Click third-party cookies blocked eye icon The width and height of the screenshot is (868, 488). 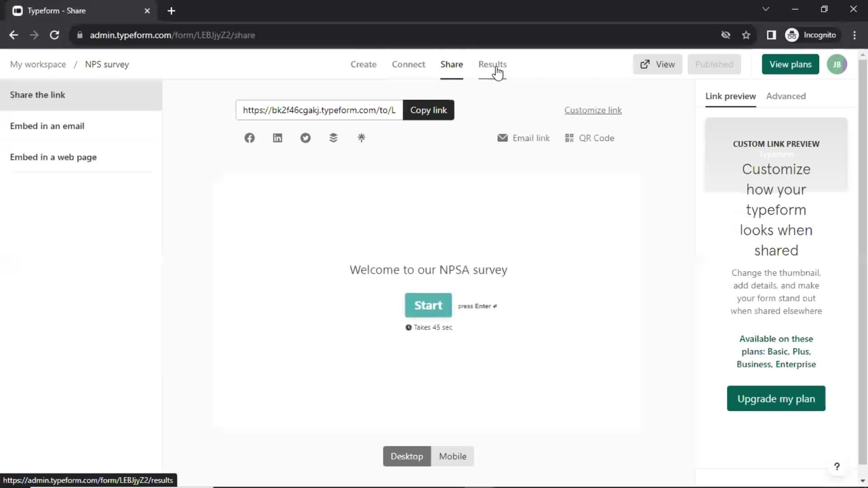(726, 35)
